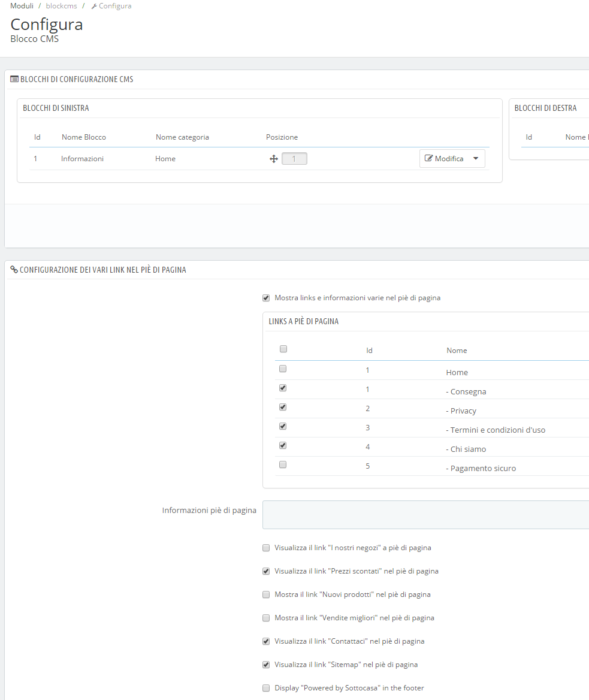Click the Nome Blocco column header

click(84, 137)
